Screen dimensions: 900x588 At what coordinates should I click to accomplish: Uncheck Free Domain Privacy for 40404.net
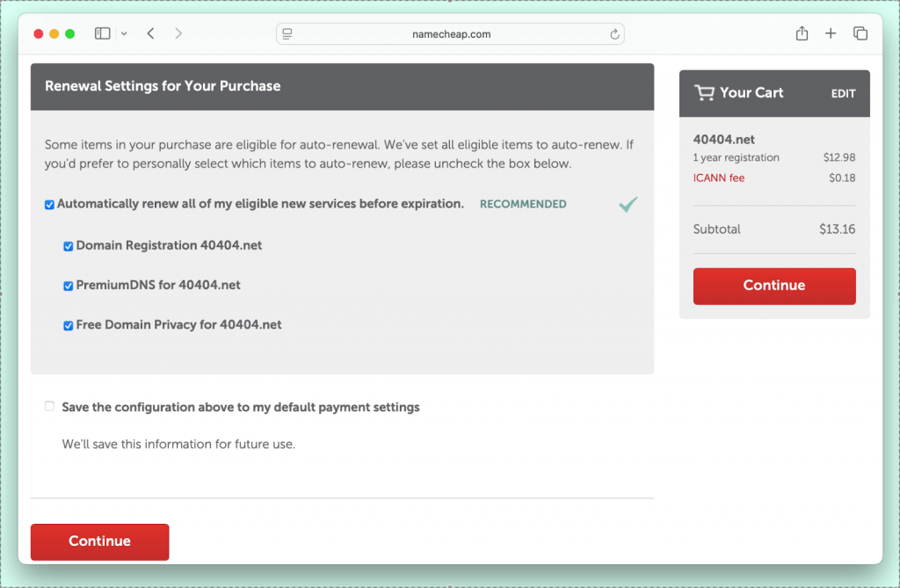(69, 325)
